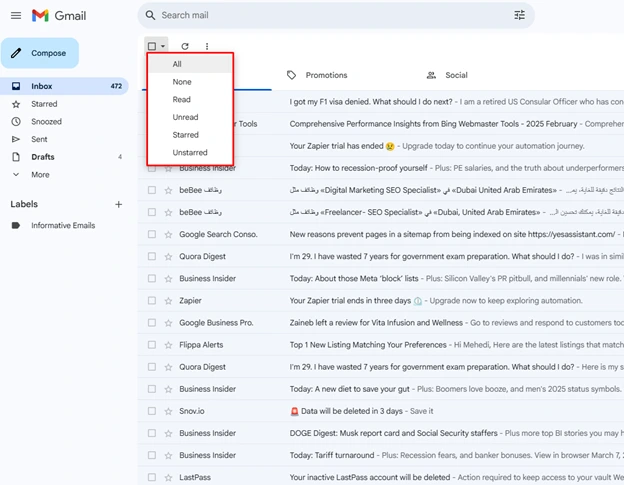The height and width of the screenshot is (485, 624).
Task: Open the Starred folder in sidebar
Action: [64, 104]
